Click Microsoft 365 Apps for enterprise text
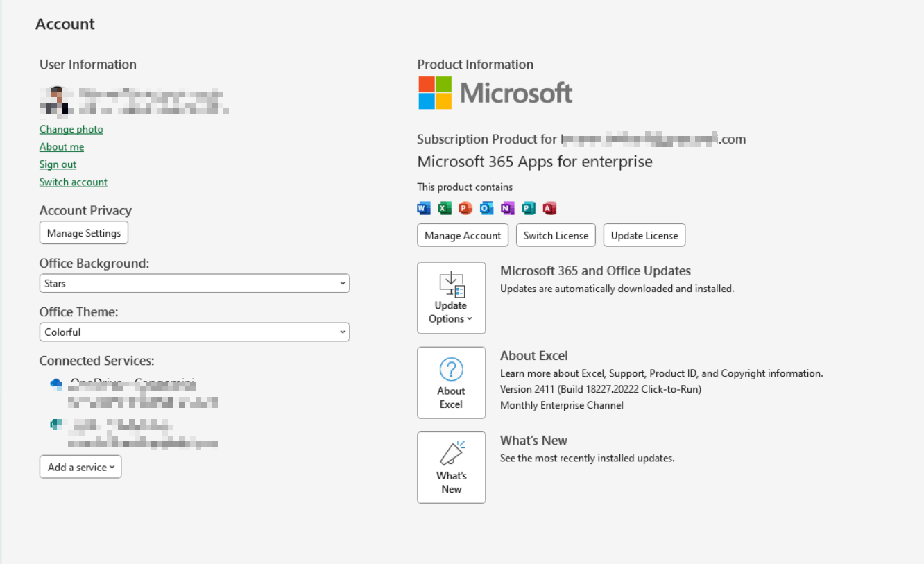The width and height of the screenshot is (924, 564). point(535,162)
